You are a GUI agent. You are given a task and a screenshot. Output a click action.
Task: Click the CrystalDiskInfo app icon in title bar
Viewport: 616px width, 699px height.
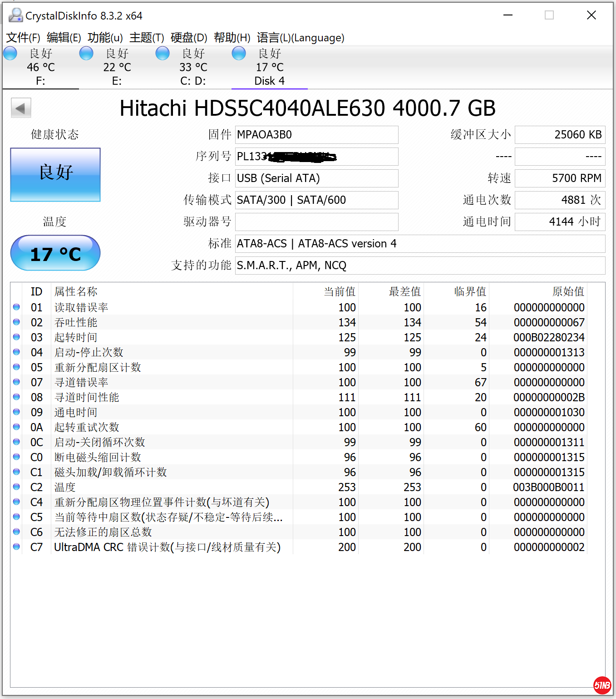click(15, 15)
